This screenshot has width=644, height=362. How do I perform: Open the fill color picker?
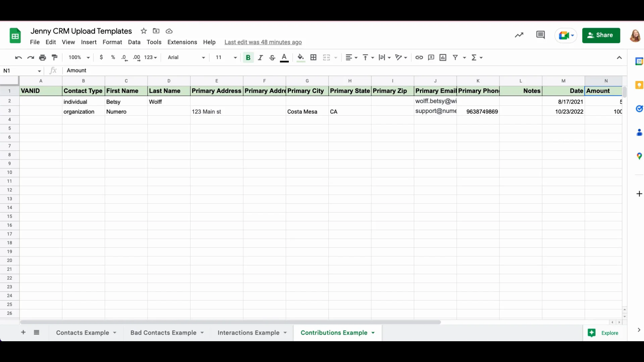click(x=301, y=57)
